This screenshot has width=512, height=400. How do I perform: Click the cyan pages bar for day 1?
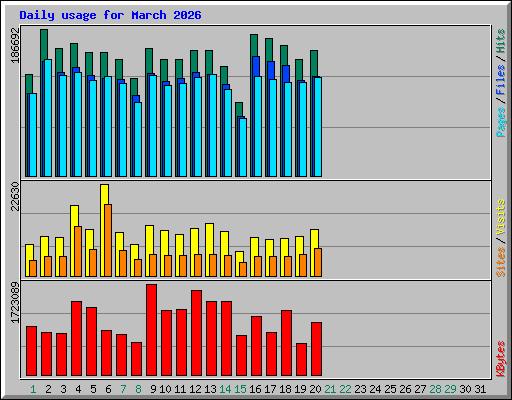tap(33, 135)
